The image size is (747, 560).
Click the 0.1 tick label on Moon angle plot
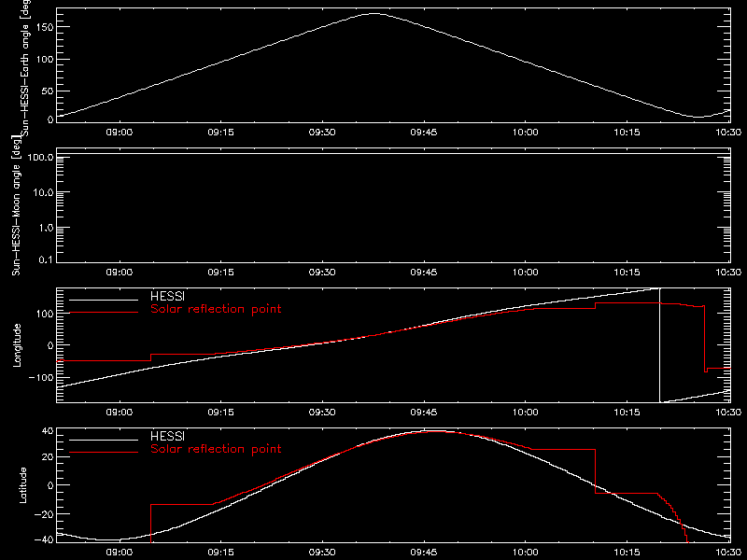tap(46, 259)
